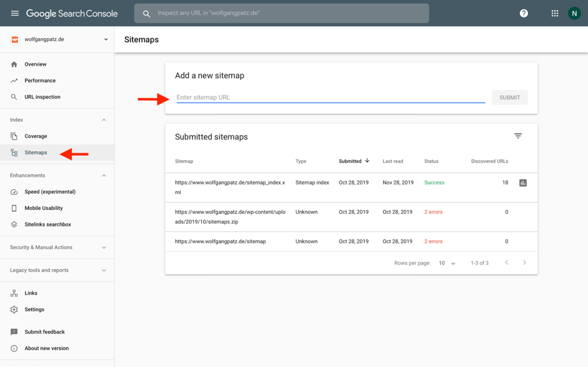Click the Google Search Console logo
588x367 pixels.
pyautogui.click(x=72, y=14)
